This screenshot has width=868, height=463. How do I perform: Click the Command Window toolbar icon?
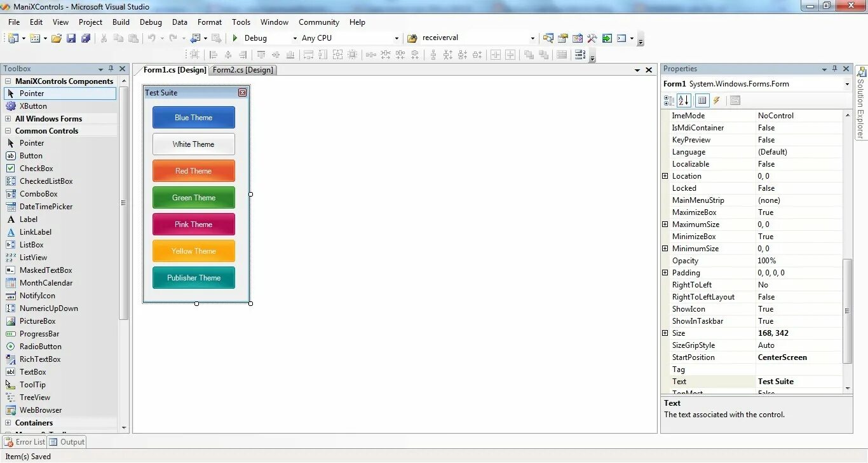tap(621, 38)
